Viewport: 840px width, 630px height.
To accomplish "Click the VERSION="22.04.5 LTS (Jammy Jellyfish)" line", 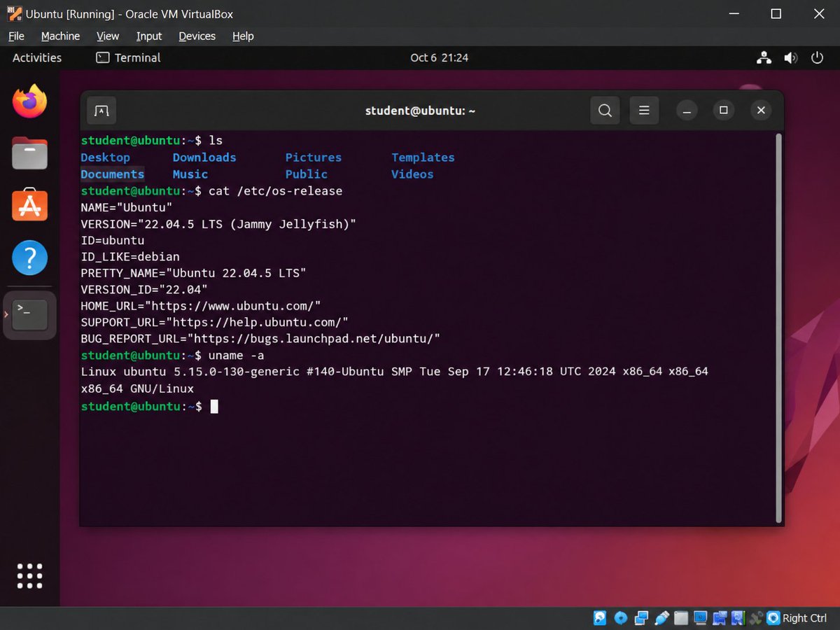I will coord(218,224).
